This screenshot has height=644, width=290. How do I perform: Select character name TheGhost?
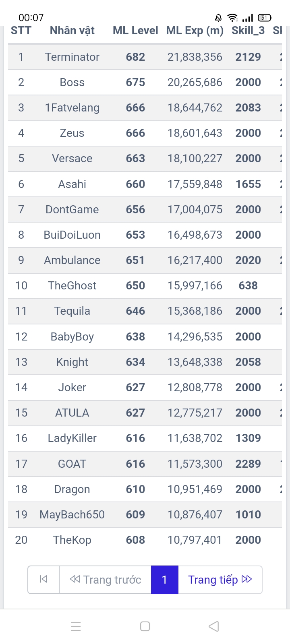pyautogui.click(x=72, y=286)
